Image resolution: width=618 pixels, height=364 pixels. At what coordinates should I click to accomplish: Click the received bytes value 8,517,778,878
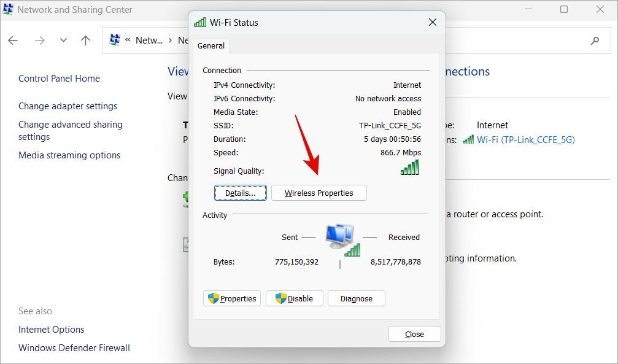[396, 262]
